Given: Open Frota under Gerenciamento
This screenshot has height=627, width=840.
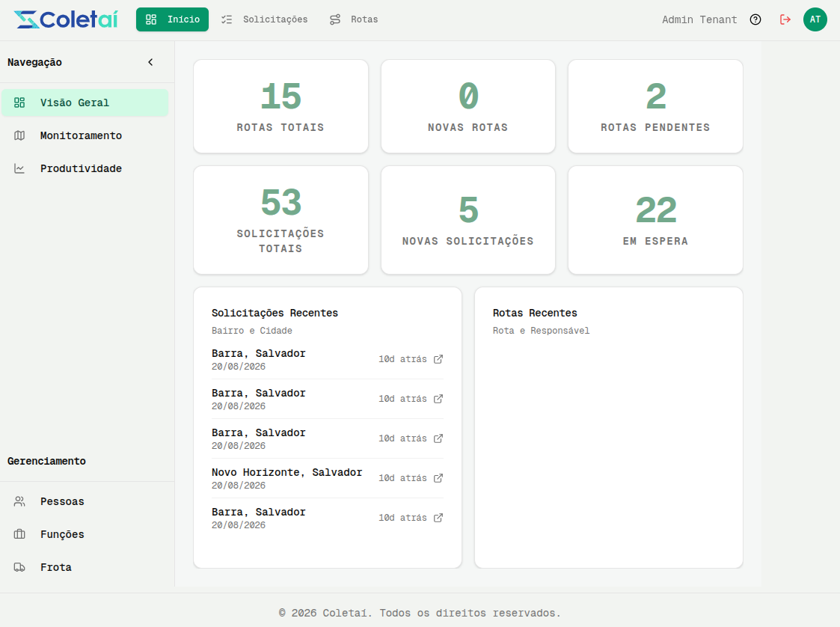Looking at the screenshot, I should pyautogui.click(x=85, y=567).
